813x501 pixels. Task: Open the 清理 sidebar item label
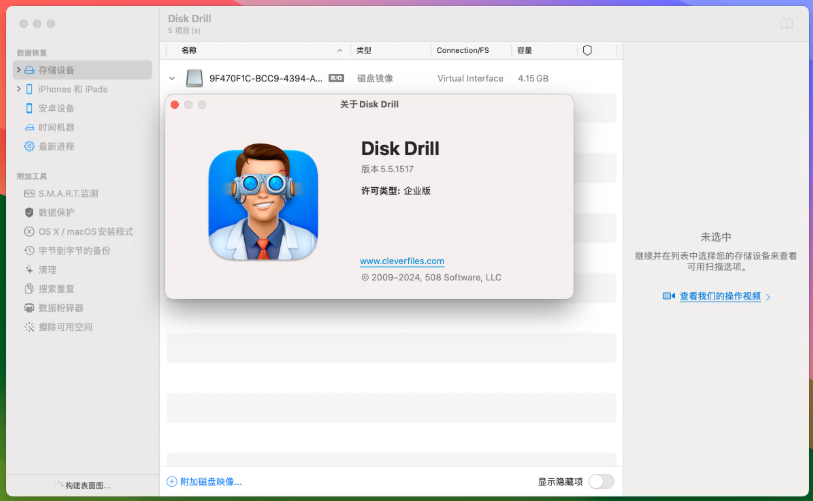point(47,270)
